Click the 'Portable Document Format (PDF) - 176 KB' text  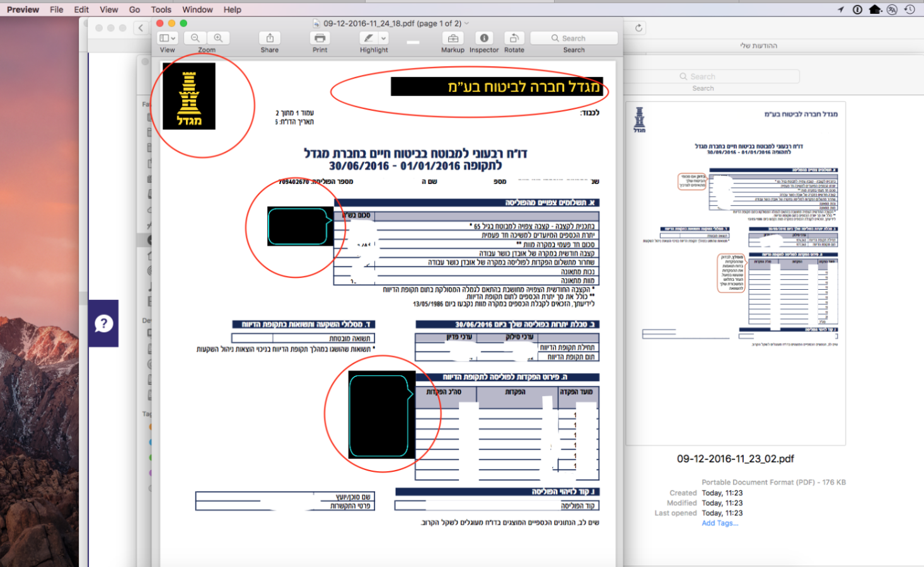click(773, 482)
